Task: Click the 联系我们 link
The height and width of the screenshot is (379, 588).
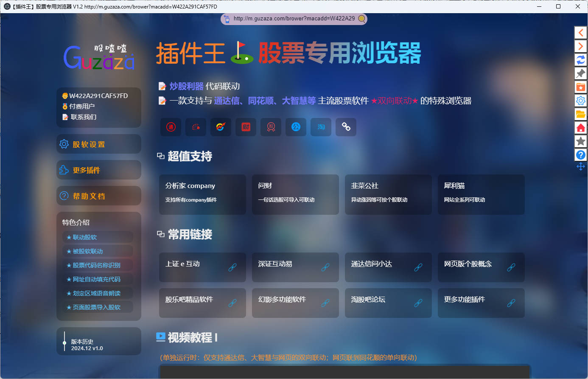Action: pyautogui.click(x=83, y=117)
